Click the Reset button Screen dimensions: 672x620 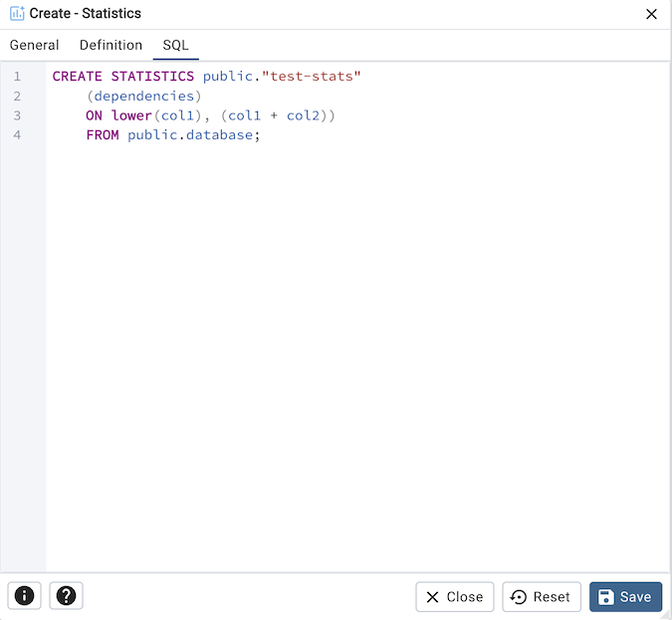[x=542, y=596]
